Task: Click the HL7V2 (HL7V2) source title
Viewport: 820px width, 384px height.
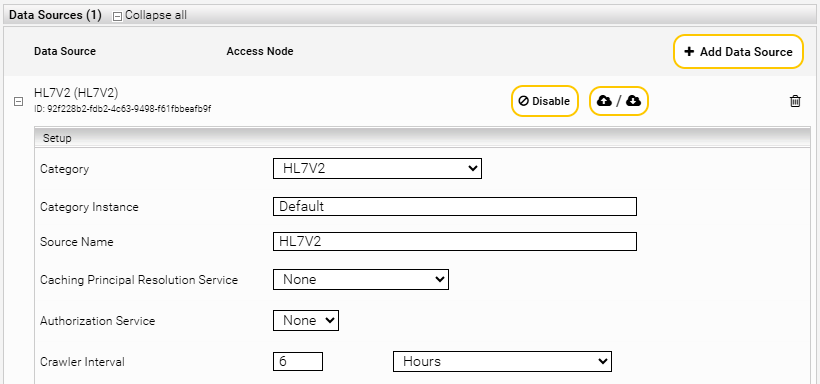Action: point(76,93)
